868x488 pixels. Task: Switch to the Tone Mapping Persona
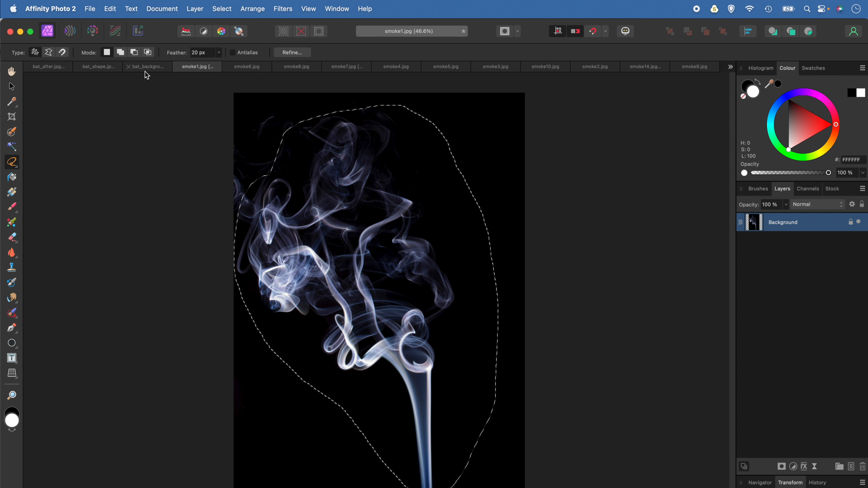pyautogui.click(x=115, y=31)
